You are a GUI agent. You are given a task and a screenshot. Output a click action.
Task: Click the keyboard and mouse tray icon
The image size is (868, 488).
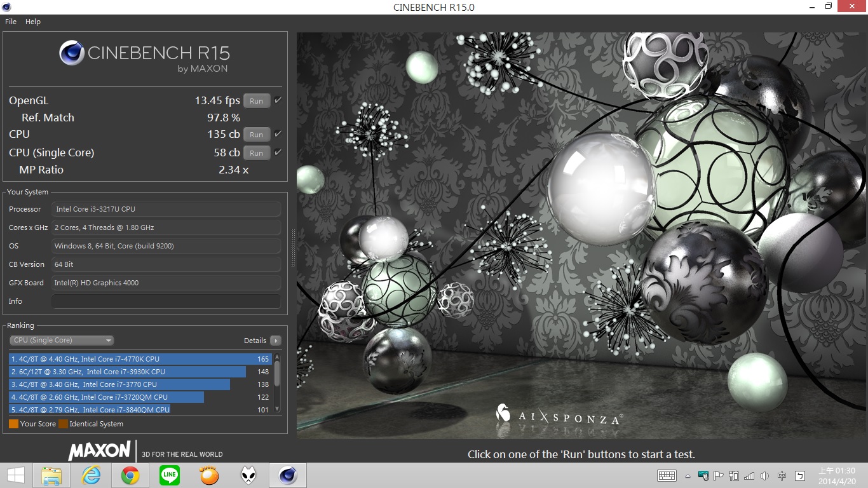pyautogui.click(x=703, y=475)
